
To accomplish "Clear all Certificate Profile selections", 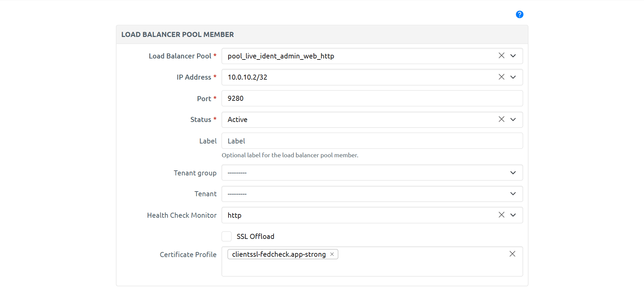I will [512, 254].
